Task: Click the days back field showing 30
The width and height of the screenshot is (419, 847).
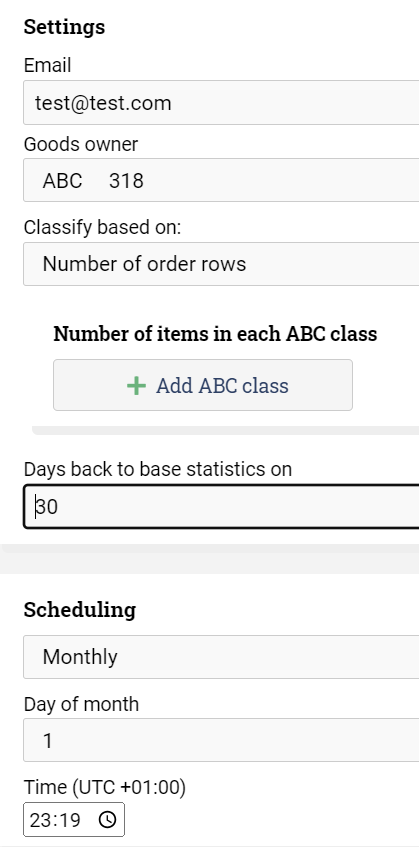Action: (221, 507)
